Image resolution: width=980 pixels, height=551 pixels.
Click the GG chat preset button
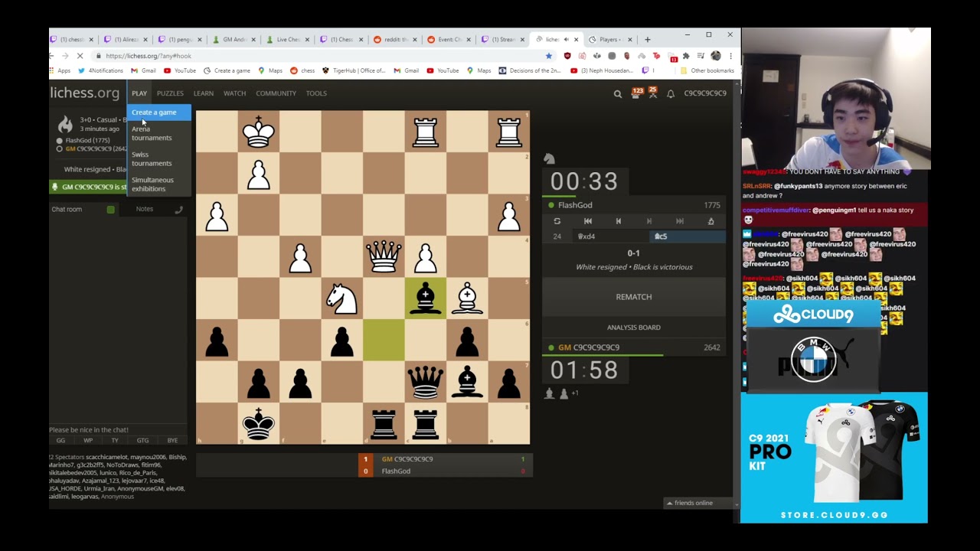click(x=60, y=441)
